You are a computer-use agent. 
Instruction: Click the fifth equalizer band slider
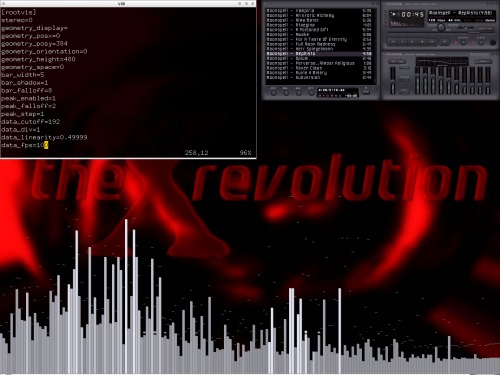coord(449,80)
